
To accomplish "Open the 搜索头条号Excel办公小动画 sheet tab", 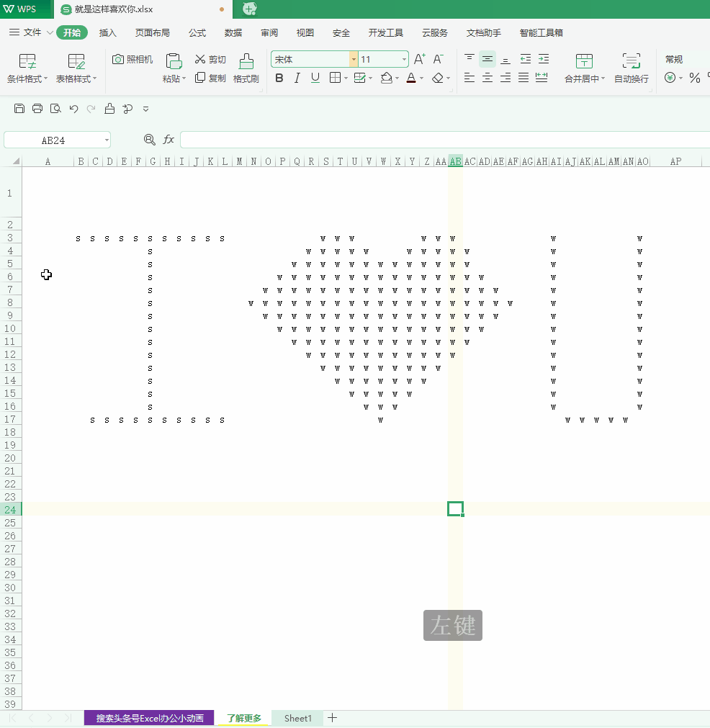I will pos(150,718).
